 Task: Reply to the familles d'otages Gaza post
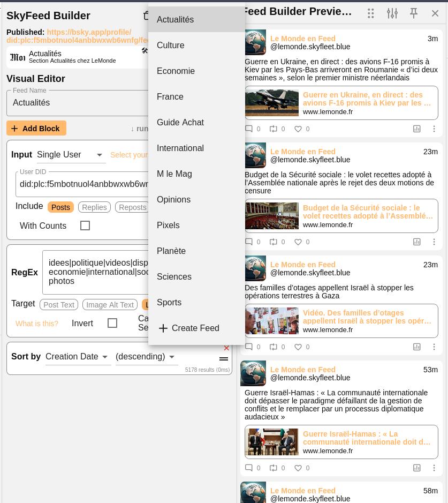click(x=249, y=347)
